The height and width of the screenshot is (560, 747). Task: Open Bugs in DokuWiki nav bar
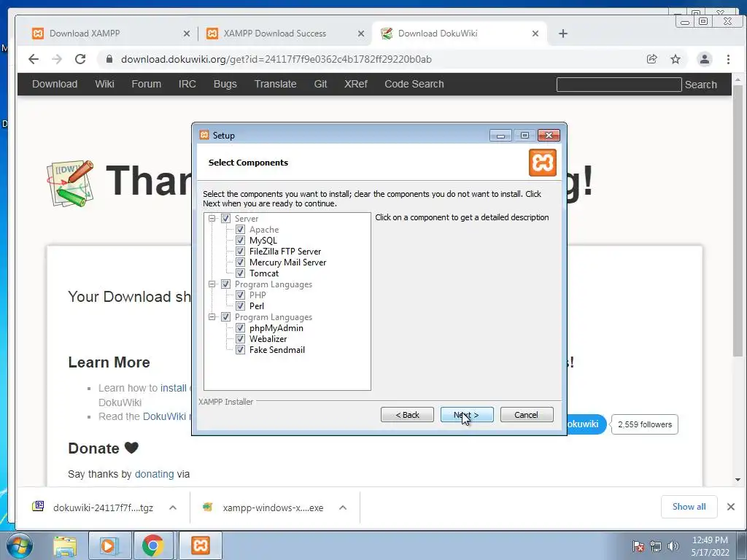pos(225,84)
